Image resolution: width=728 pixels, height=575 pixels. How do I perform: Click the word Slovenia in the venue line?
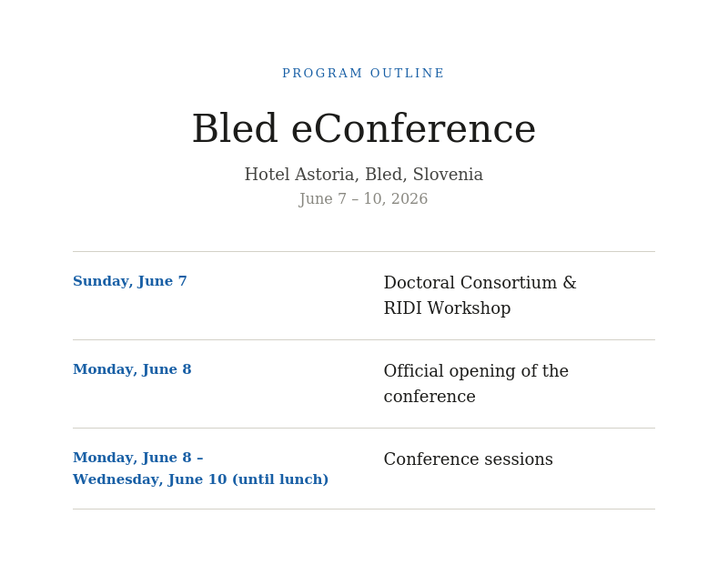coord(448,175)
